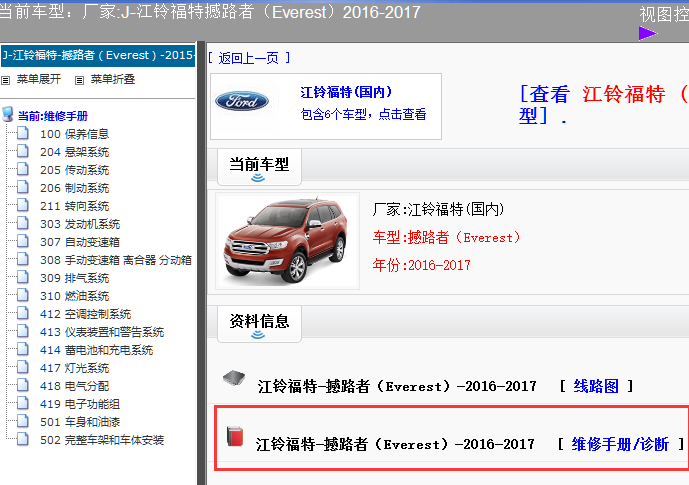
Task: Click the 查看 江铃福特 models link
Action: pyautogui.click(x=604, y=105)
